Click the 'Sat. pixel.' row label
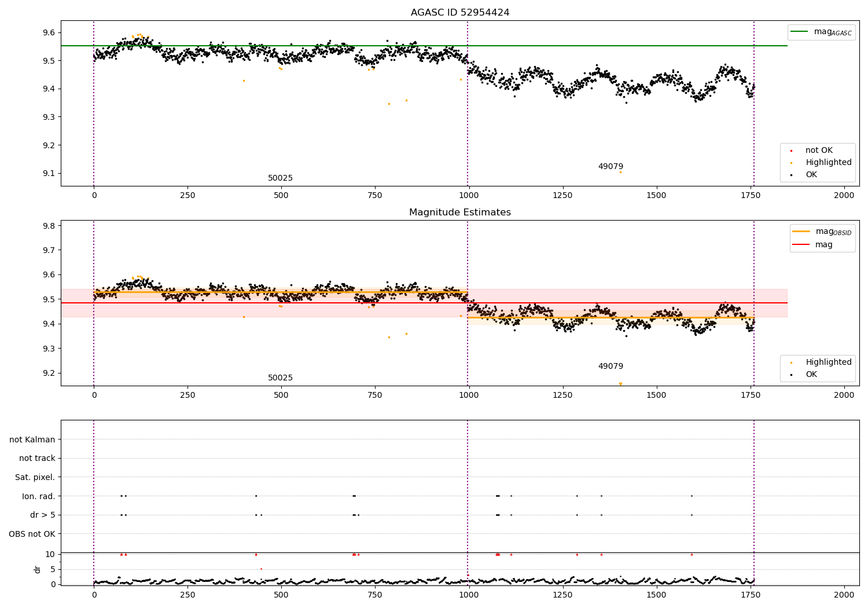The image size is (868, 608). pos(35,477)
